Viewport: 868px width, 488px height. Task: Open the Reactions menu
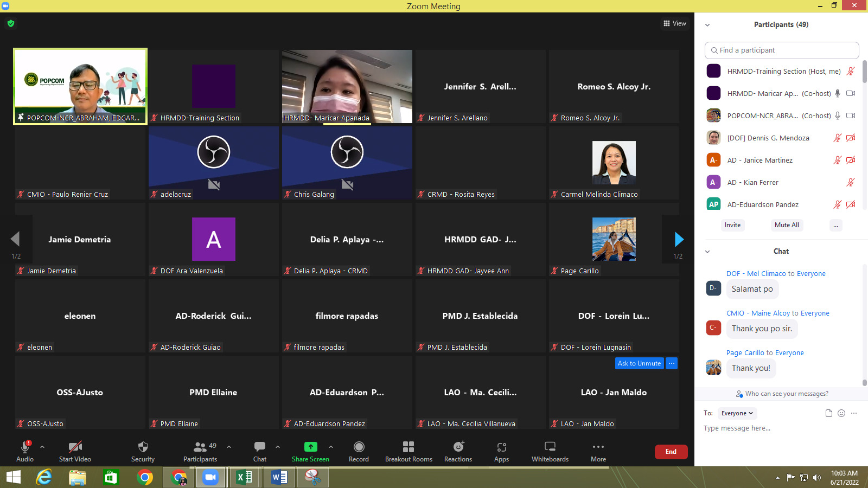458,451
